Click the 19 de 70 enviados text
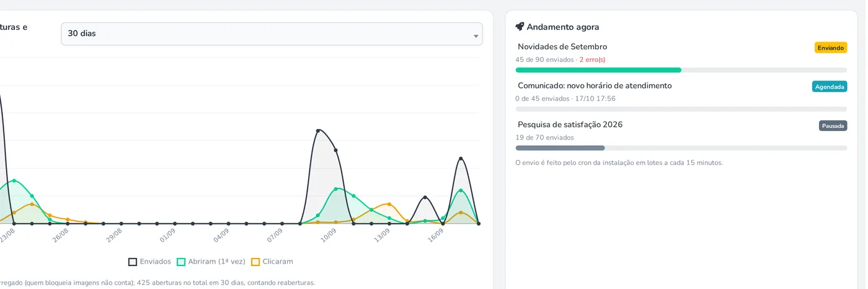This screenshot has width=868, height=289. [544, 138]
